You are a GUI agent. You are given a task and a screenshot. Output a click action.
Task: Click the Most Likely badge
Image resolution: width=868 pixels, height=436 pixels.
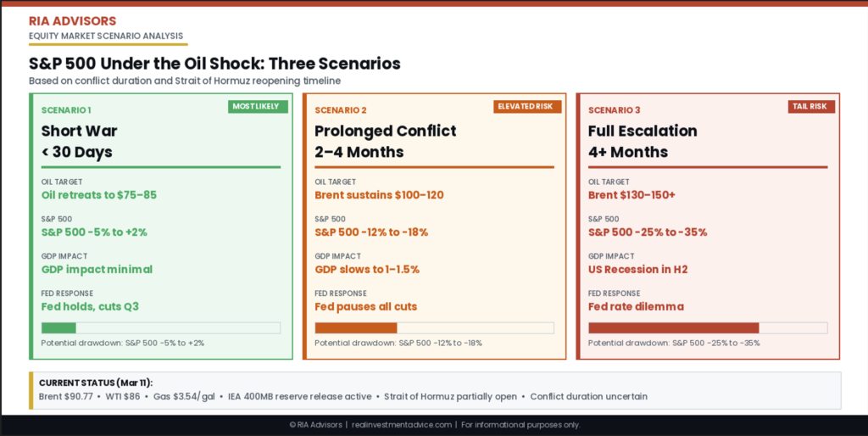(258, 106)
